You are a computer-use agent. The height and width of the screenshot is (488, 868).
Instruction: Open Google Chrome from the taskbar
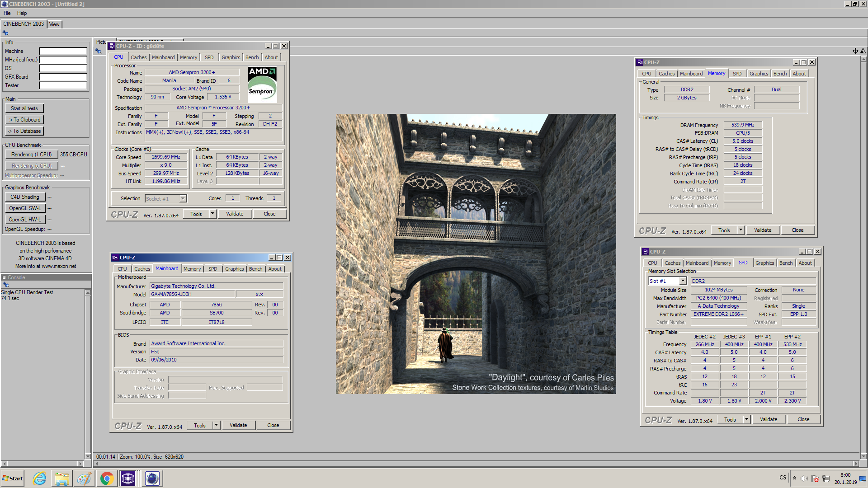click(107, 479)
